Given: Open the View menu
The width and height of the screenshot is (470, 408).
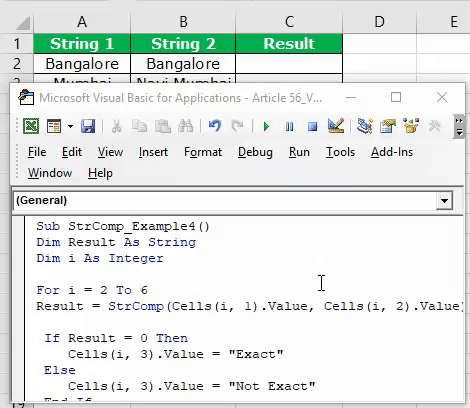Looking at the screenshot, I should 110,152.
